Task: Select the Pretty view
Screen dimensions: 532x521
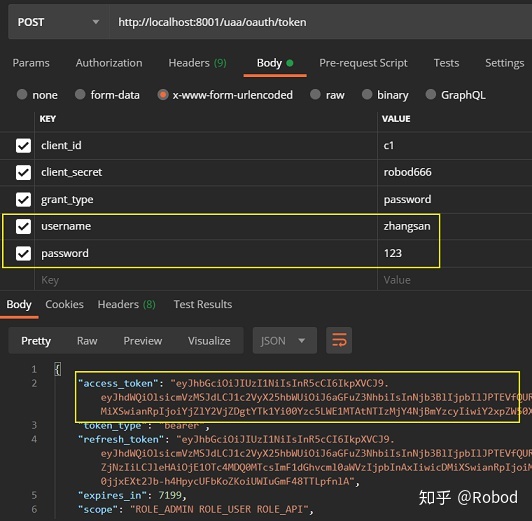Action: point(36,341)
